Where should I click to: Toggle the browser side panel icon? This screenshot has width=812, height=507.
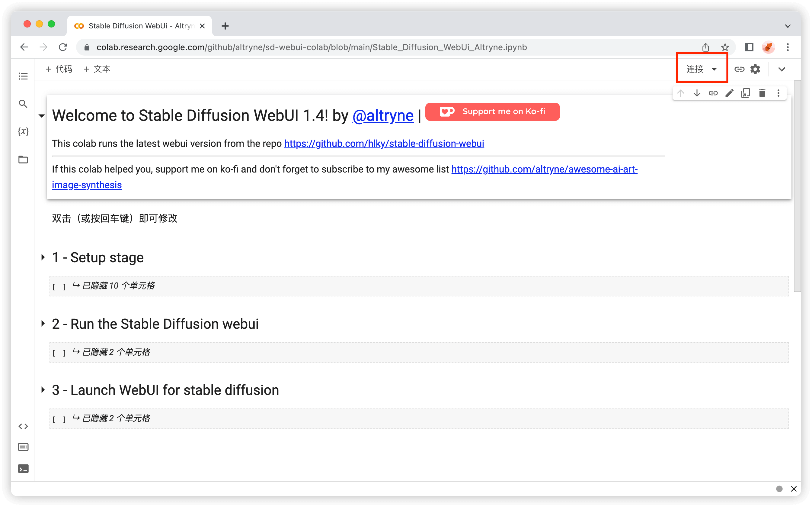pyautogui.click(x=749, y=47)
